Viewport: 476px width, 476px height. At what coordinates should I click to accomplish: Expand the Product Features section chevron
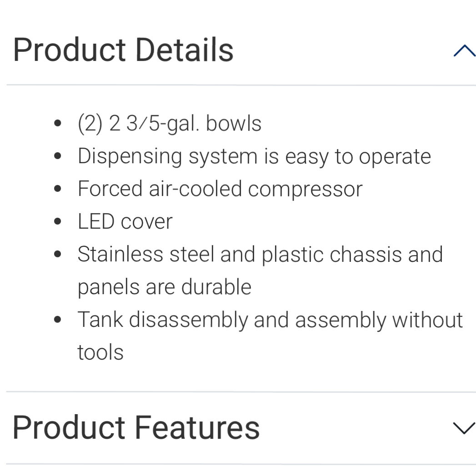point(464,428)
